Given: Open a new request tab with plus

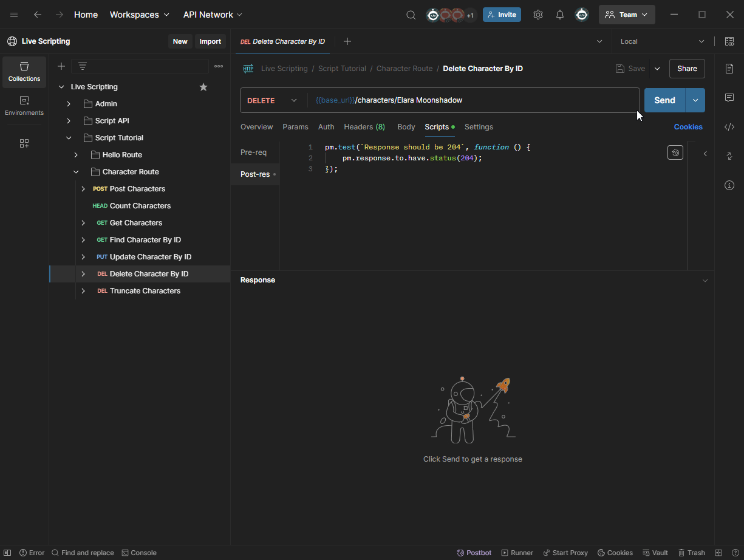Looking at the screenshot, I should pos(347,41).
